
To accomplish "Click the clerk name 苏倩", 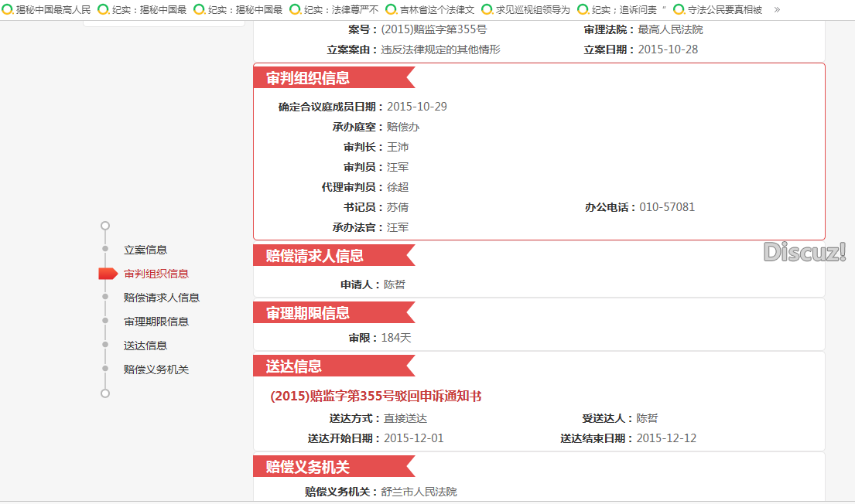I will pyautogui.click(x=398, y=208).
